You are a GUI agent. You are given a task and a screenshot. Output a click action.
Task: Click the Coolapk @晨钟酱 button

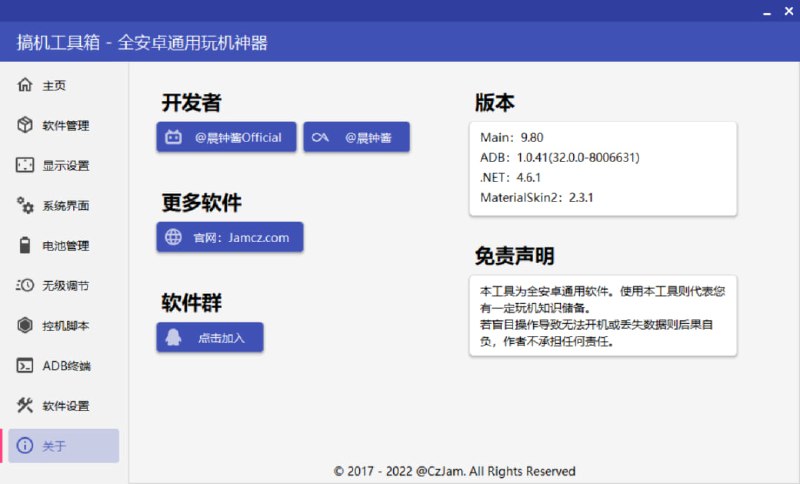356,137
